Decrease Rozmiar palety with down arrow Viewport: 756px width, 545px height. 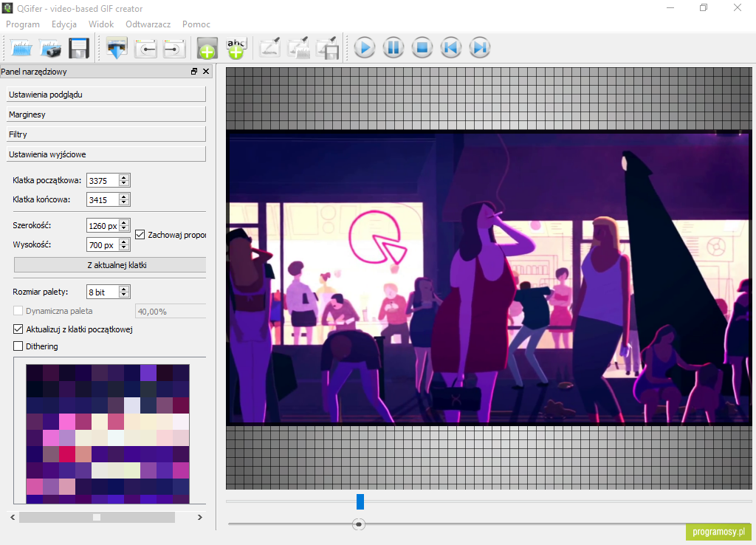[124, 295]
